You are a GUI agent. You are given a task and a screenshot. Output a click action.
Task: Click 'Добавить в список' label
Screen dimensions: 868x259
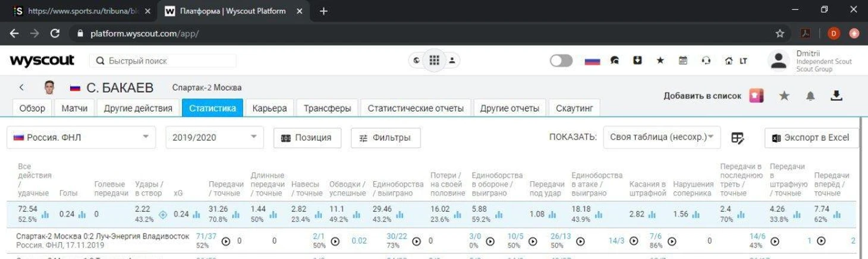pyautogui.click(x=702, y=96)
